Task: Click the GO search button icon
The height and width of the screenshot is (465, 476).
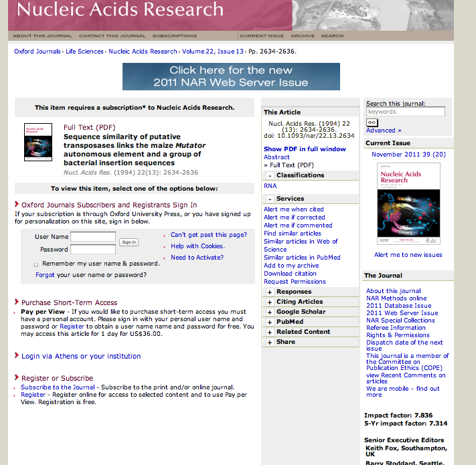Action: [372, 122]
